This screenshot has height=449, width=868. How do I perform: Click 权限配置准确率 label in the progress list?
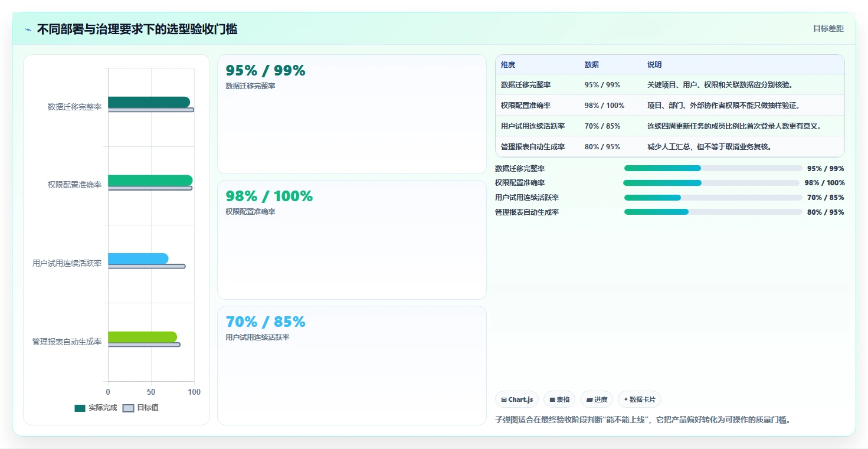pos(520,183)
